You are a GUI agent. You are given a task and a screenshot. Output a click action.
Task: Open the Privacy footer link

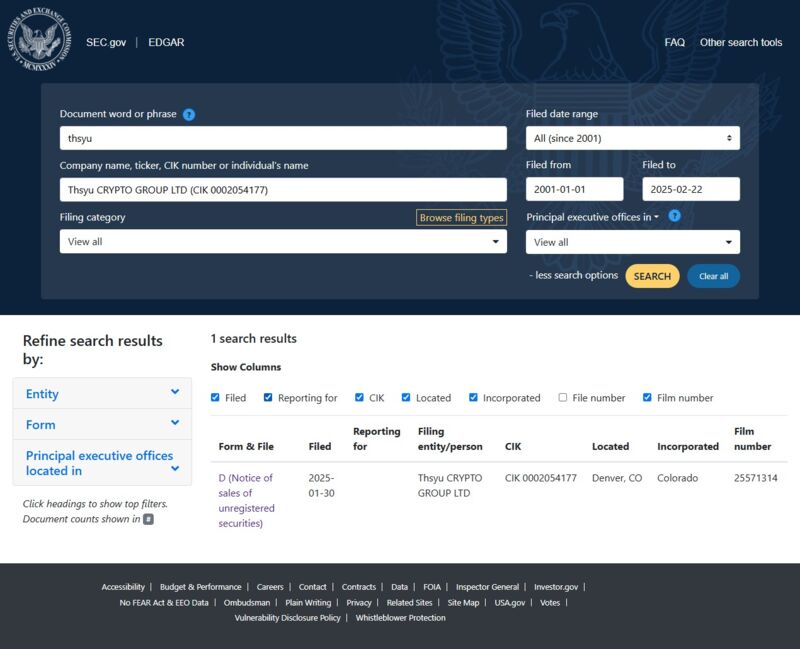point(359,603)
